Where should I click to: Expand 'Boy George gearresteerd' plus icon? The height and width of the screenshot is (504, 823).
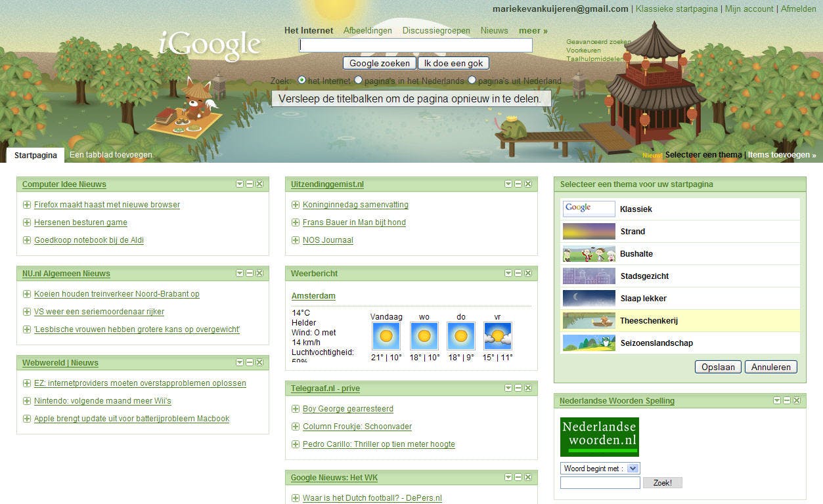(x=296, y=409)
